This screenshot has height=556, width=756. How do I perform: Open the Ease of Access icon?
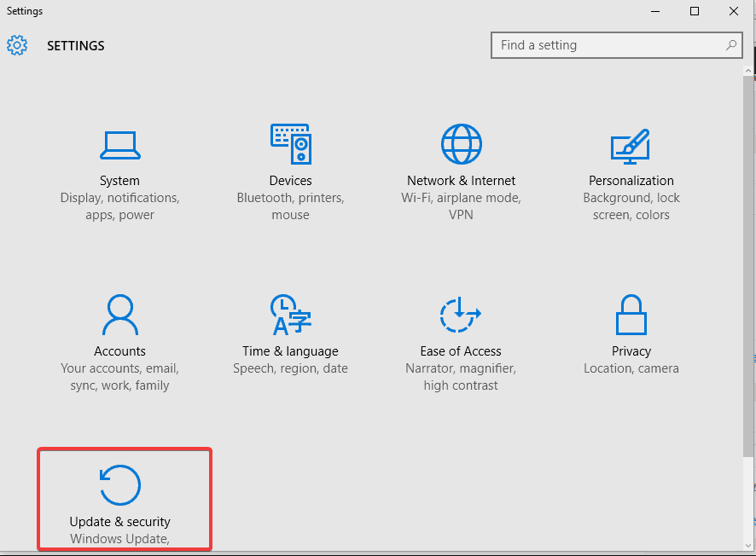(x=461, y=314)
